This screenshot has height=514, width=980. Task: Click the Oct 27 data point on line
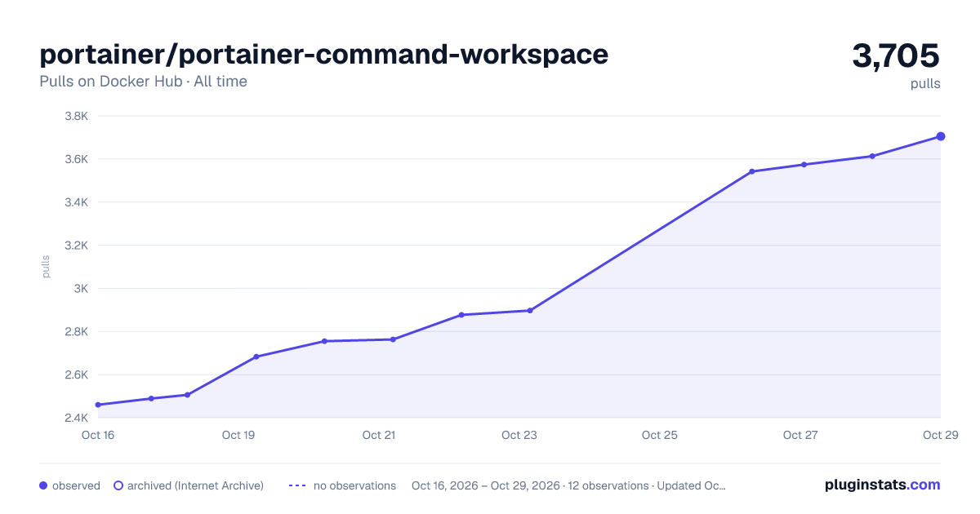tap(804, 164)
